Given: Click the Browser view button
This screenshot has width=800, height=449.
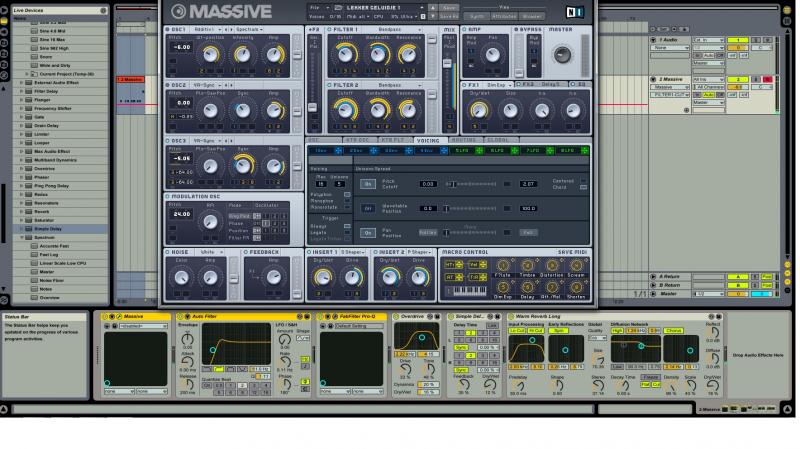Looking at the screenshot, I should [x=532, y=16].
